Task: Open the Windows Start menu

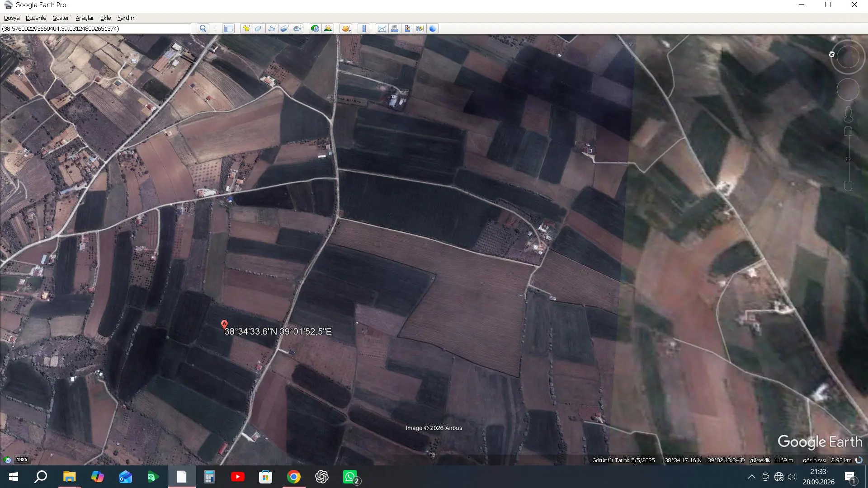Action: pos(14,477)
